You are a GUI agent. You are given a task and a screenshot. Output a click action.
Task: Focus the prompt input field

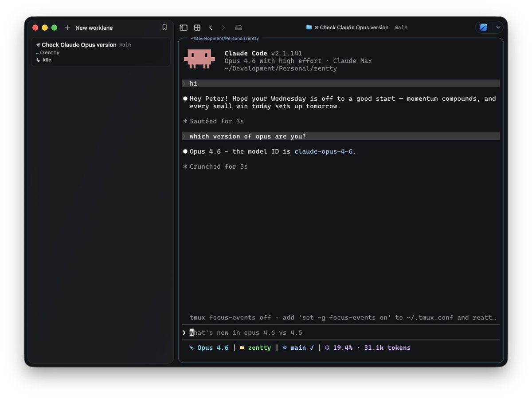click(x=341, y=332)
